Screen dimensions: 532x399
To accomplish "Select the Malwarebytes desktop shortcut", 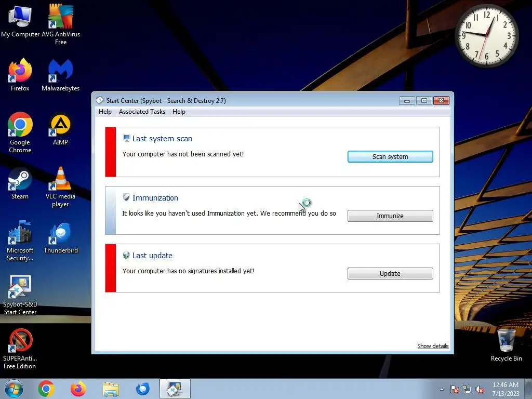I will (61, 75).
